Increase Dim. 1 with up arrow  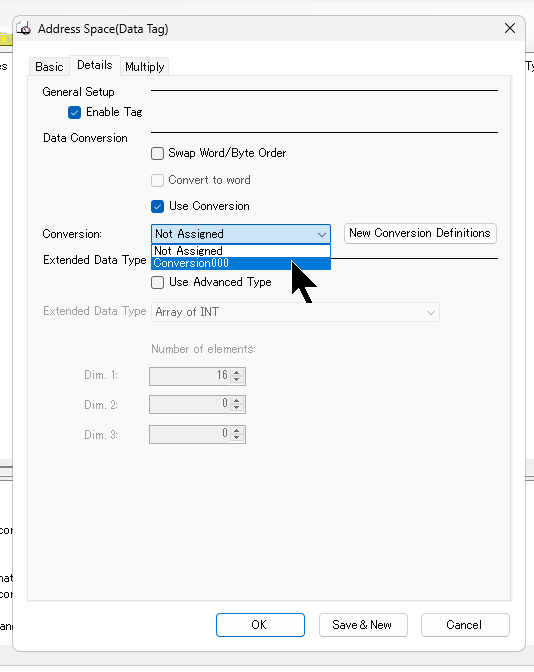237,372
